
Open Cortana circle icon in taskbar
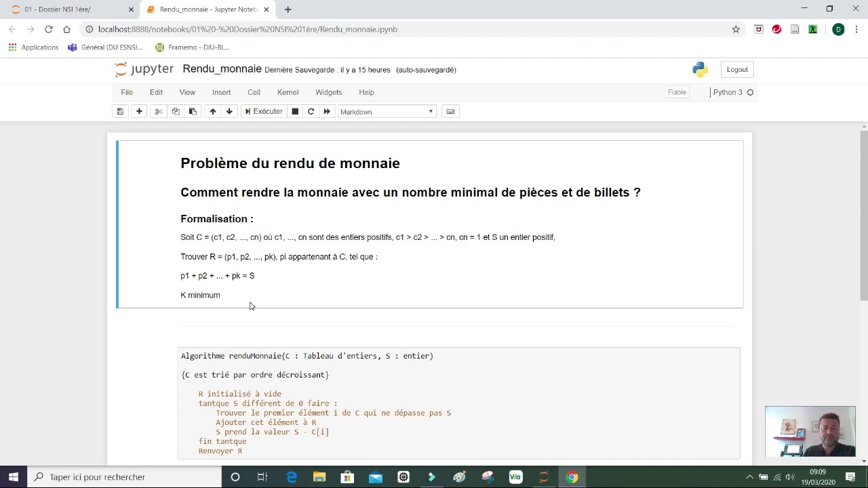(x=235, y=476)
